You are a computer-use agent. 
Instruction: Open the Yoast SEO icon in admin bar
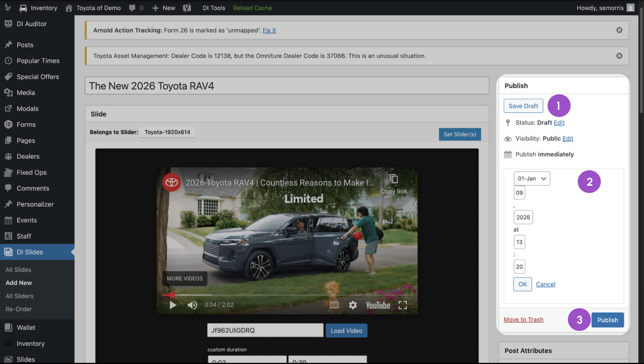[187, 8]
